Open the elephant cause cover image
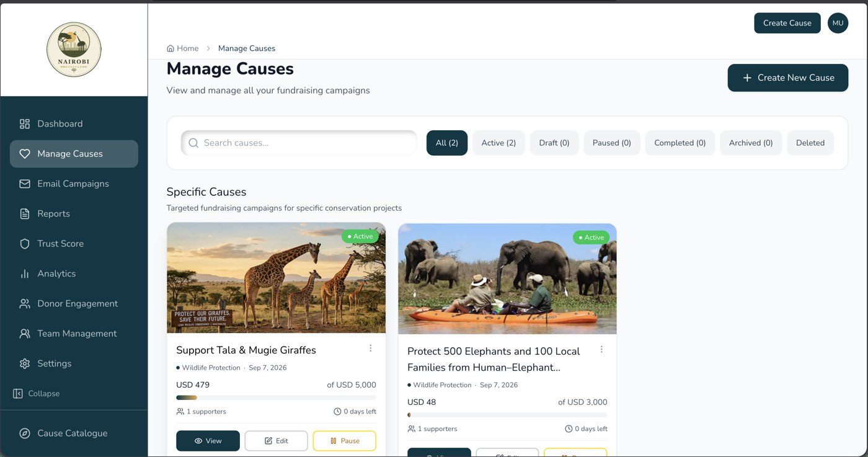Screen dimensions: 868x457 (508, 279)
